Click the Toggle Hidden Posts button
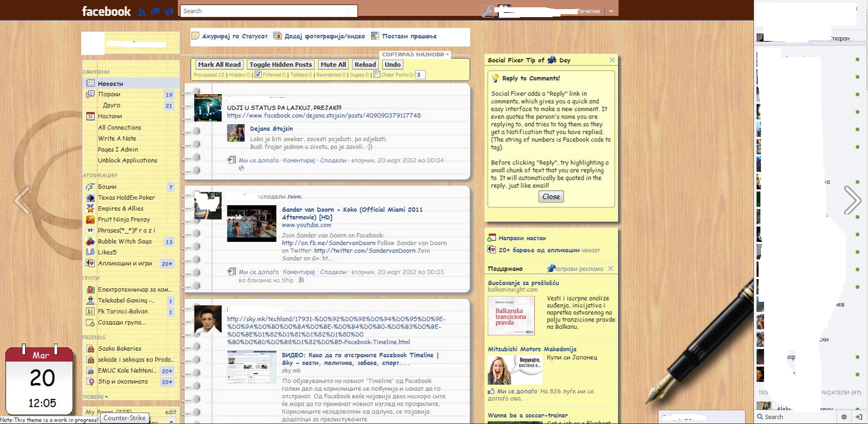 click(x=281, y=65)
